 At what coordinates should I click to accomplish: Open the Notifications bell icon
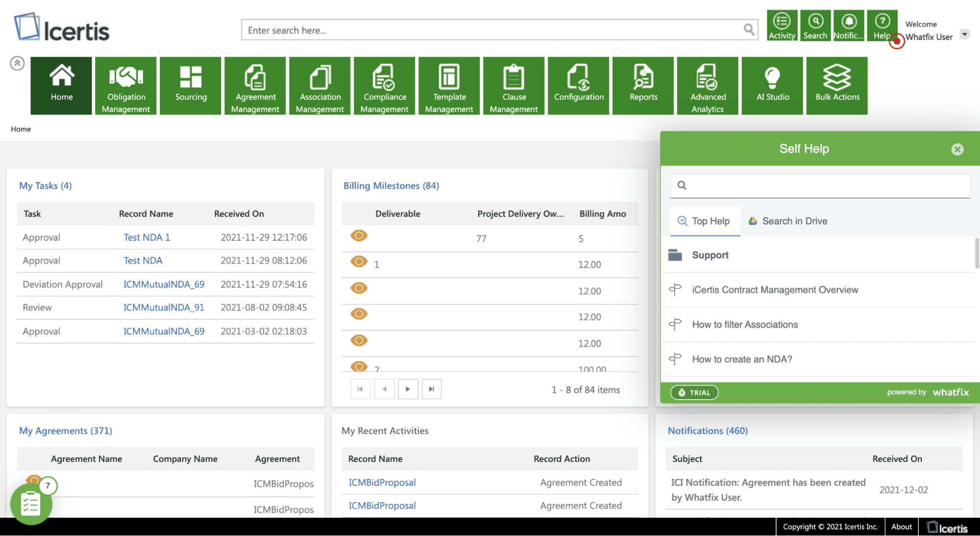(849, 26)
